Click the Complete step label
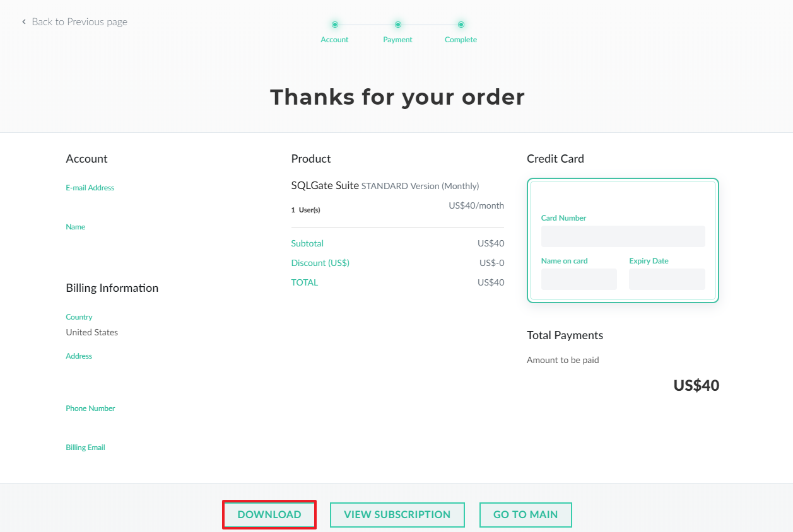The height and width of the screenshot is (532, 793). pos(461,40)
